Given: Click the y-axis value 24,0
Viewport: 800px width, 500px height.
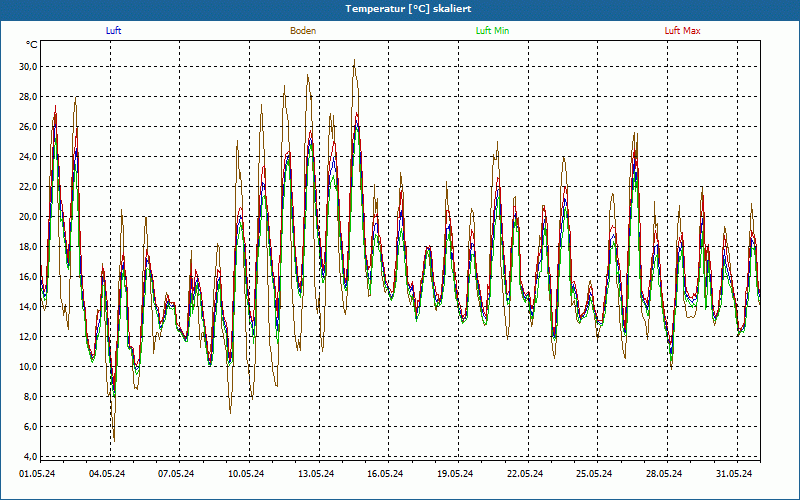Looking at the screenshot, I should pyautogui.click(x=28, y=157).
